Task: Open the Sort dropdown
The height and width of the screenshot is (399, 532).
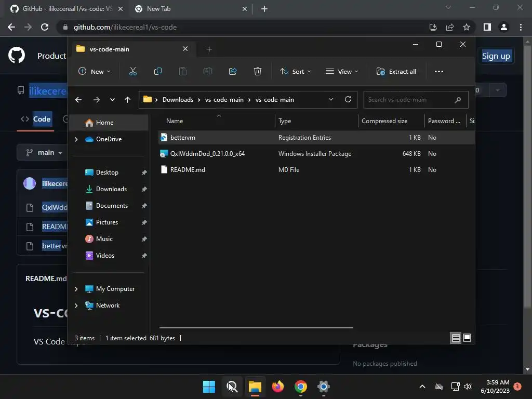Action: [295, 72]
